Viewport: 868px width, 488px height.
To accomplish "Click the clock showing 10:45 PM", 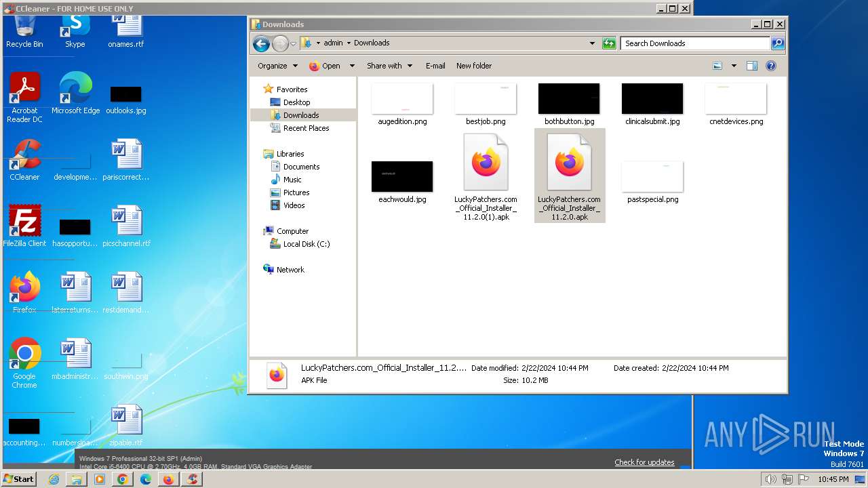I will pos(833,479).
